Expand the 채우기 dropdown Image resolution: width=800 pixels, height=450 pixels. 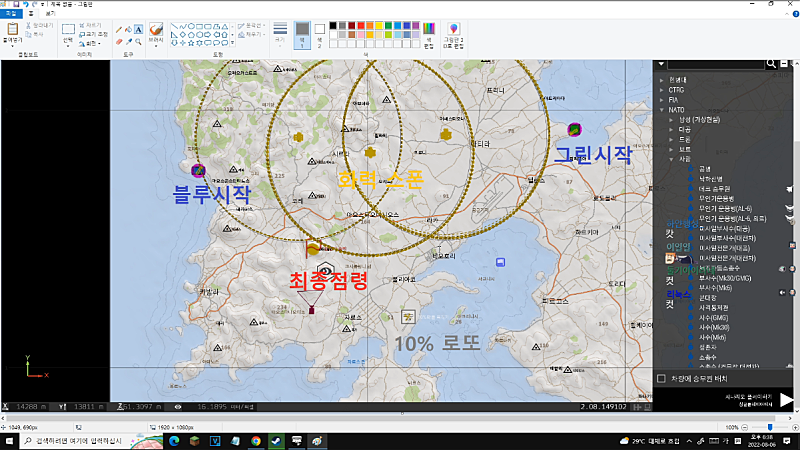249,33
